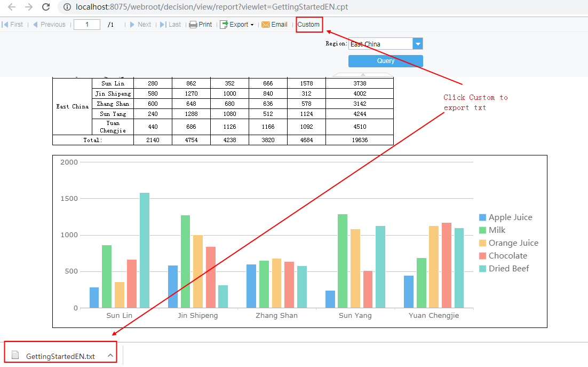The height and width of the screenshot is (367, 588).
Task: Go to the Previous page
Action: point(49,24)
